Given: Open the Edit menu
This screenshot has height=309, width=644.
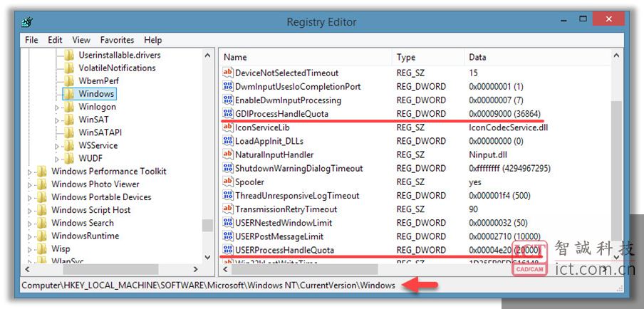Looking at the screenshot, I should (x=55, y=40).
